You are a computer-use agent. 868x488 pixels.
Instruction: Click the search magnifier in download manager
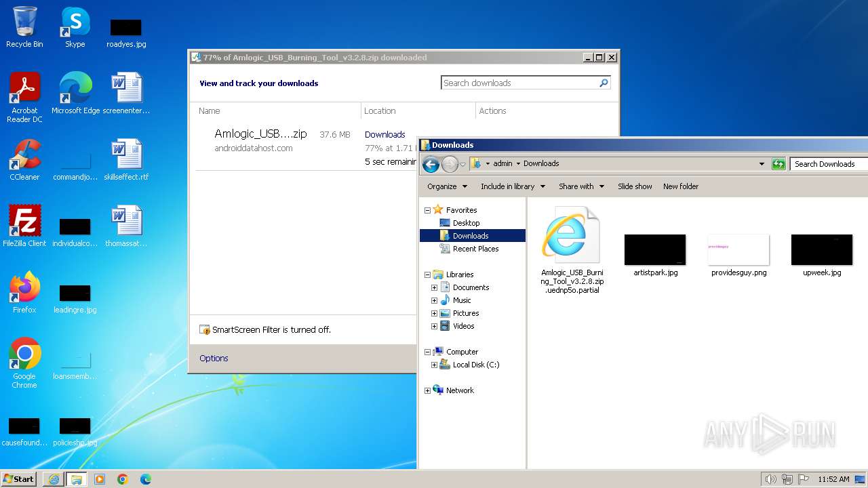point(604,83)
